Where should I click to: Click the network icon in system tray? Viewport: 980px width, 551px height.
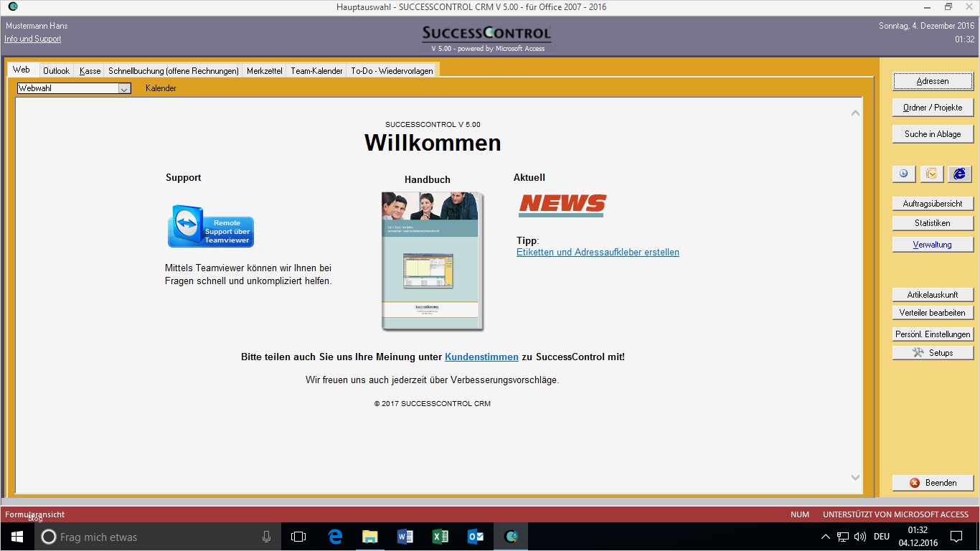(x=843, y=537)
